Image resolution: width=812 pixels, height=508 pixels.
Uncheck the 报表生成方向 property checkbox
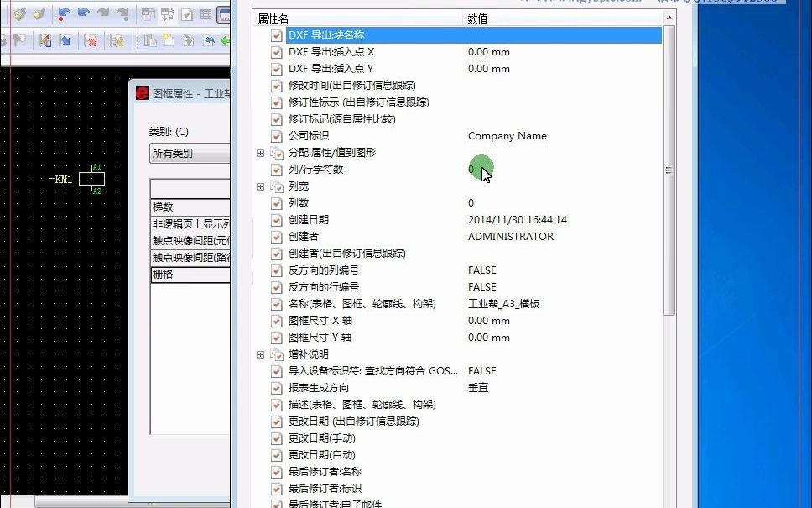coord(277,387)
